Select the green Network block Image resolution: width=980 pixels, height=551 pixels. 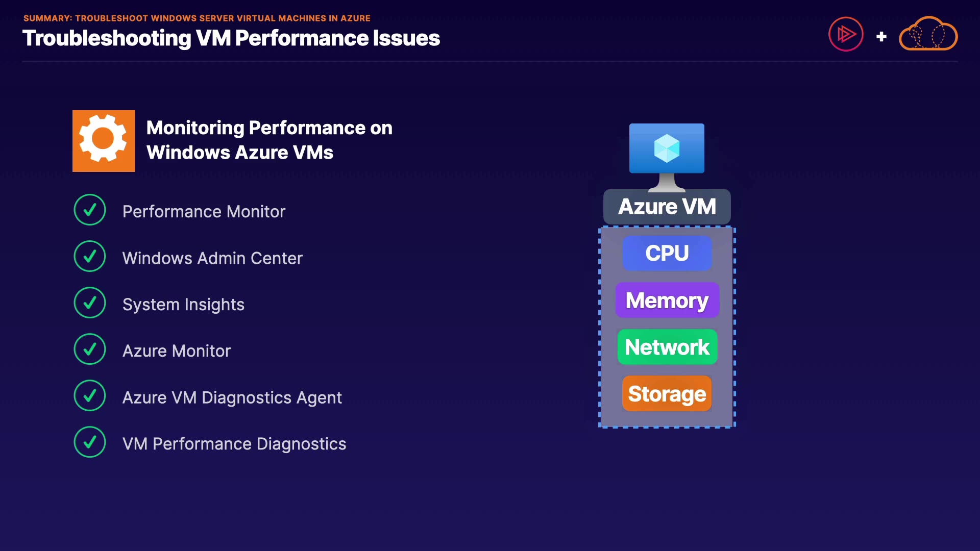667,347
